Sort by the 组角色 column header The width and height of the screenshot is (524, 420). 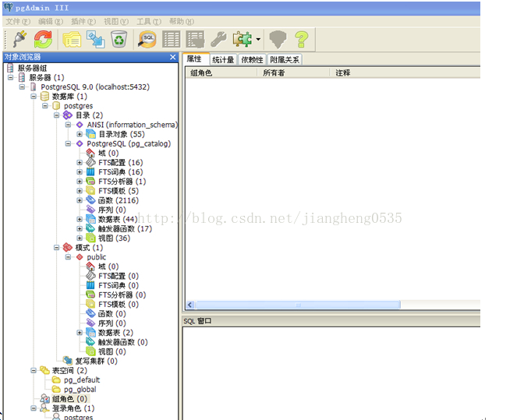221,72
